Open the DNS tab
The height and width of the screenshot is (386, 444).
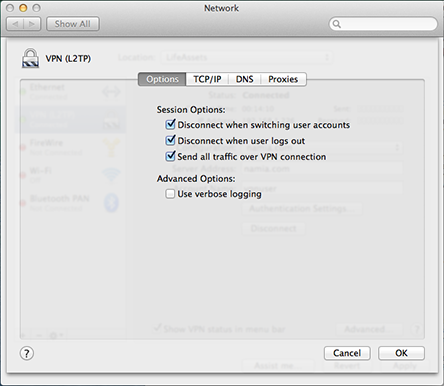point(245,79)
